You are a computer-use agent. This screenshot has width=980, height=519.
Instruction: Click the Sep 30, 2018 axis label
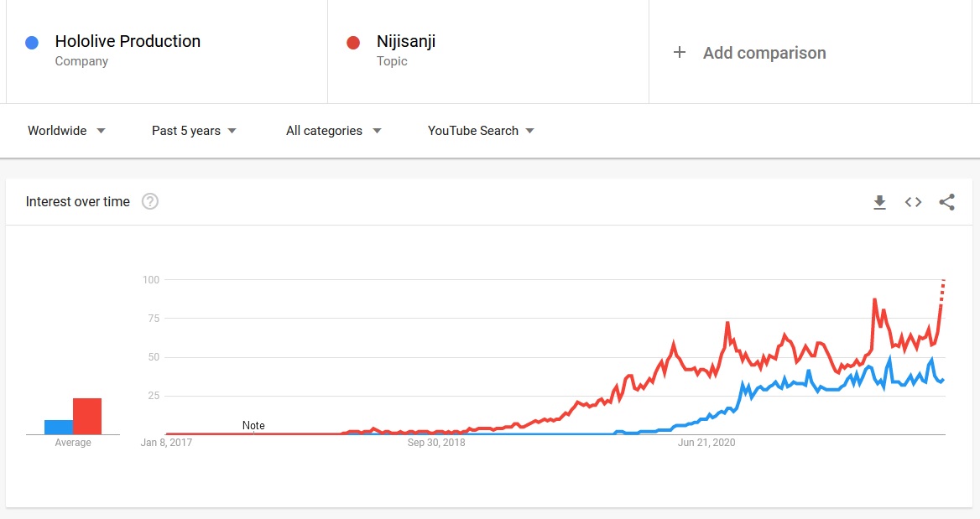pos(436,442)
